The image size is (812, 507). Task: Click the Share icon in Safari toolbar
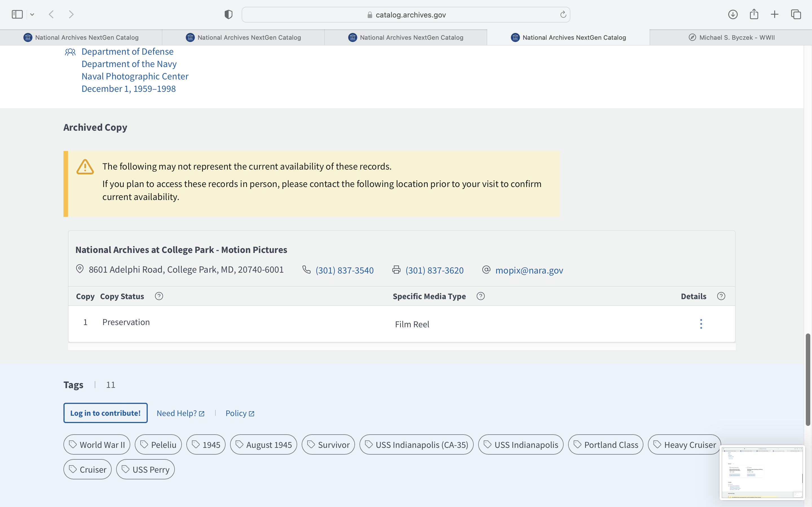754,14
